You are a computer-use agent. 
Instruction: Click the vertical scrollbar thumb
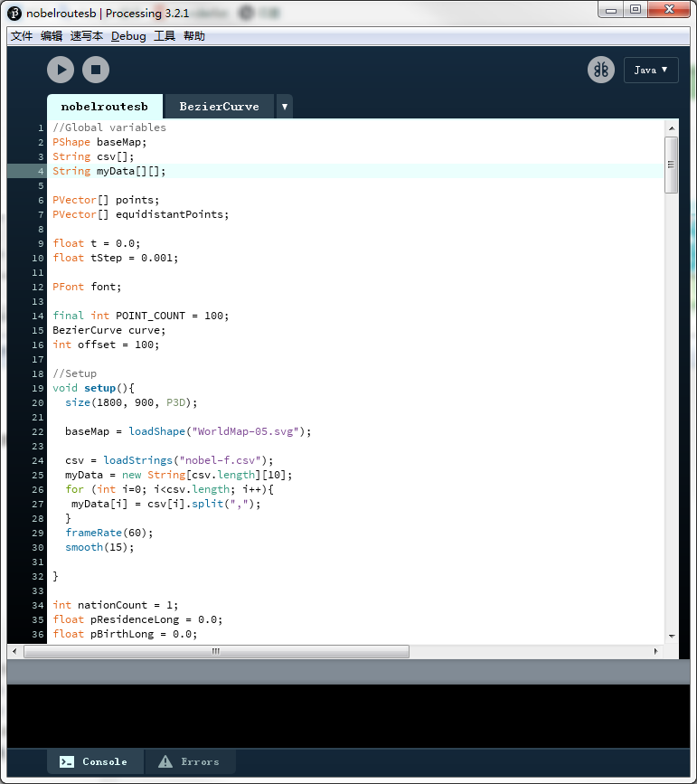pos(671,165)
